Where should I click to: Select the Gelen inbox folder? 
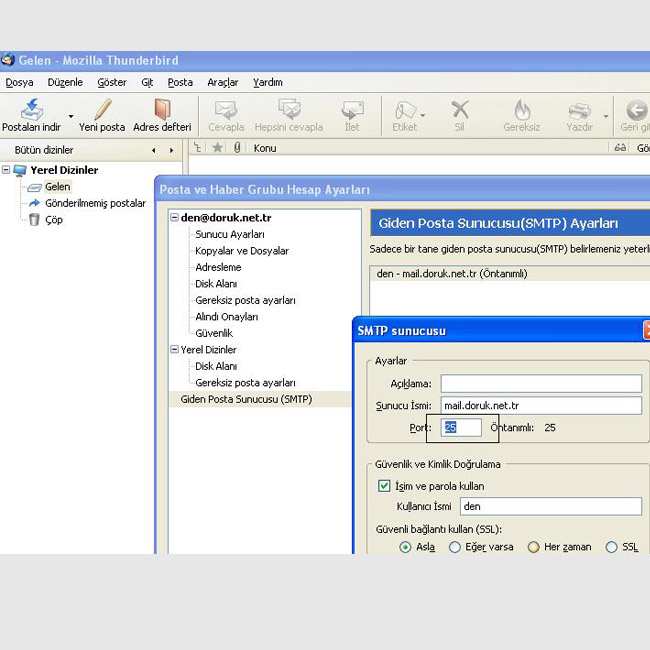click(x=58, y=187)
